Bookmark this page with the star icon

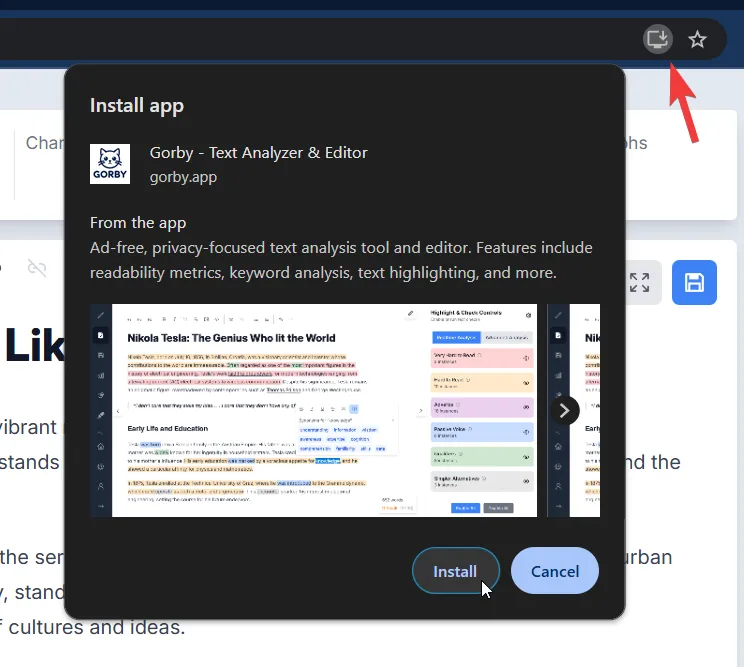coord(697,39)
